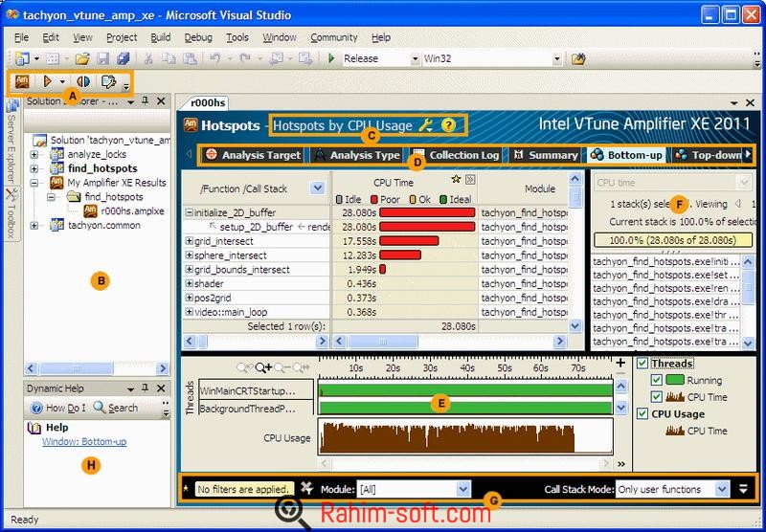Click the Window: Bottom-up help link

coord(84,442)
